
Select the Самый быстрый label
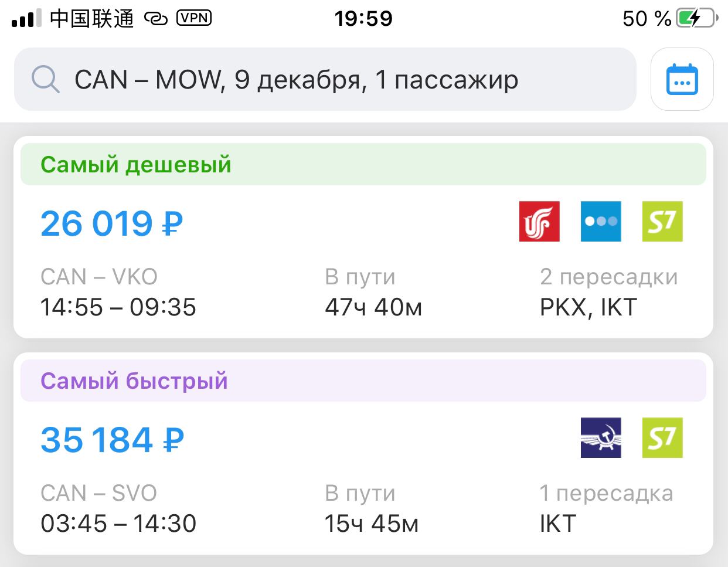point(134,381)
